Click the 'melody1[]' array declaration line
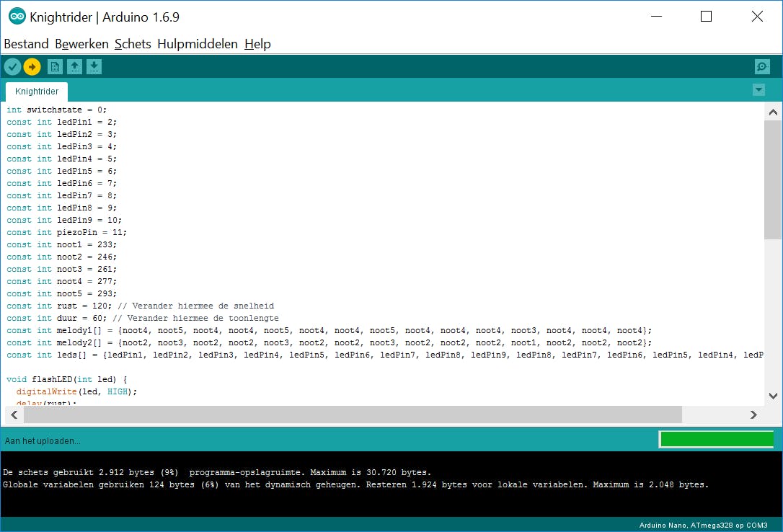Viewport: 783px width, 532px height. click(329, 330)
